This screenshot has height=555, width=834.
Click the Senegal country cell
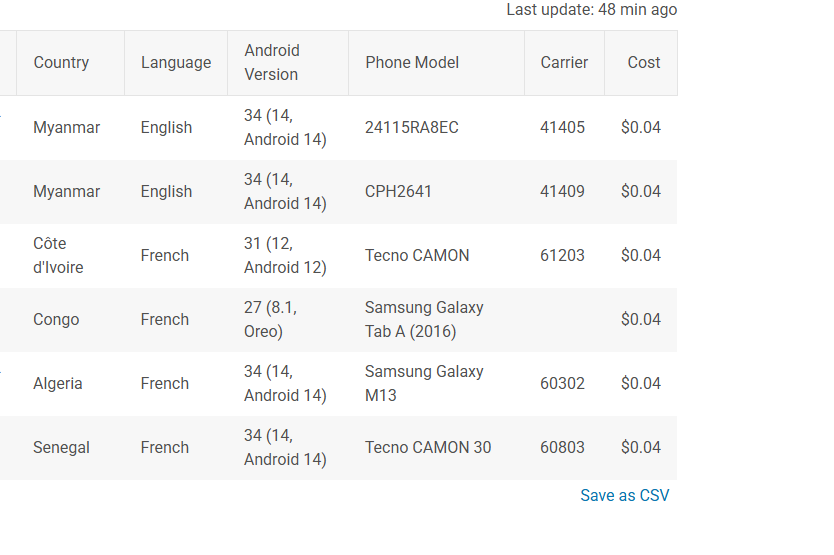tap(61, 447)
